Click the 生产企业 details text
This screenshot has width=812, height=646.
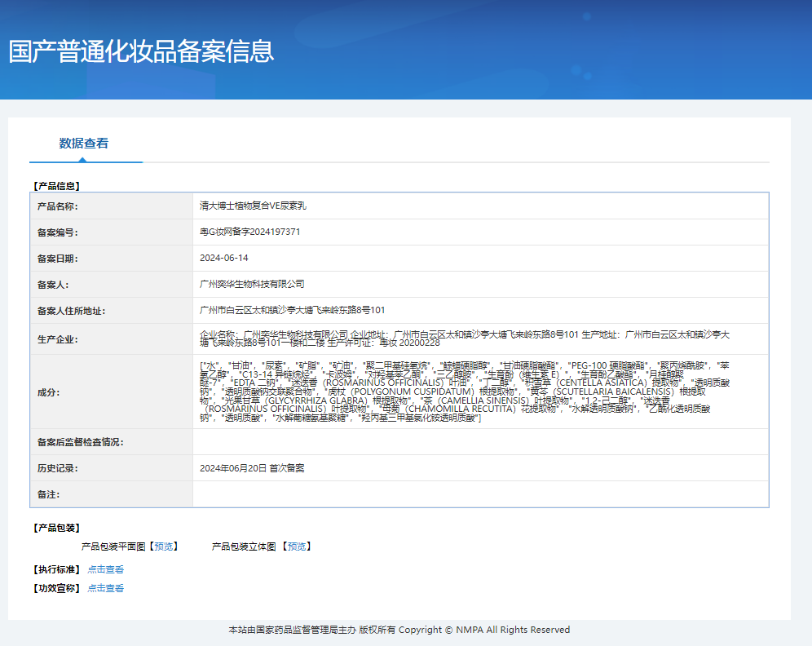[x=465, y=339]
